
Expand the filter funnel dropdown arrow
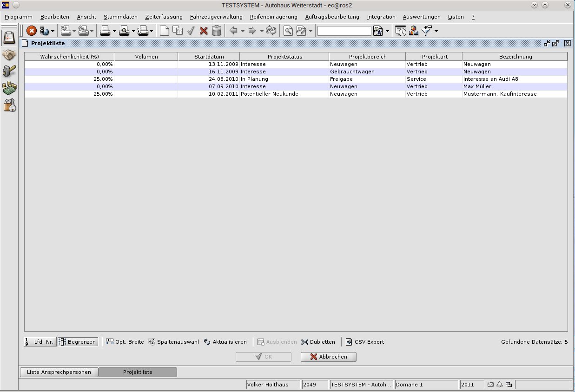click(x=436, y=31)
